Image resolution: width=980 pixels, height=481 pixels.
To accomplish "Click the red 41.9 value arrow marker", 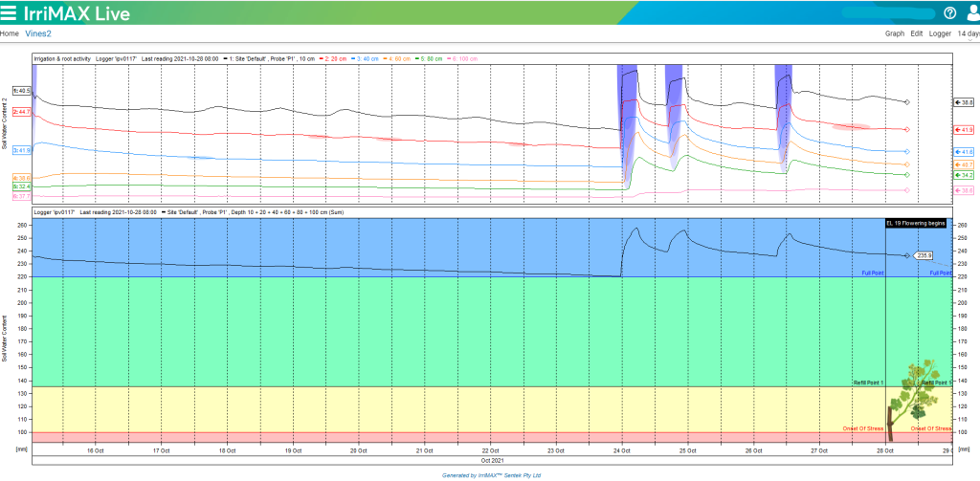I will tap(966, 129).
